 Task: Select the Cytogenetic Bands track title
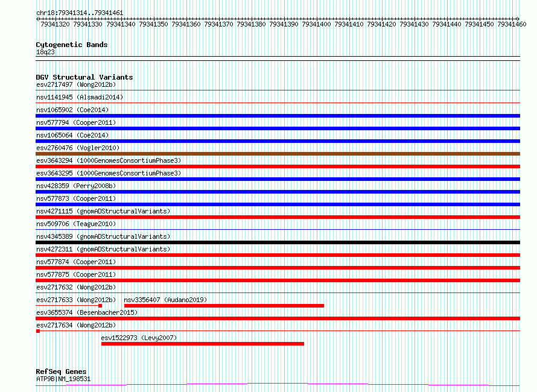click(x=72, y=45)
